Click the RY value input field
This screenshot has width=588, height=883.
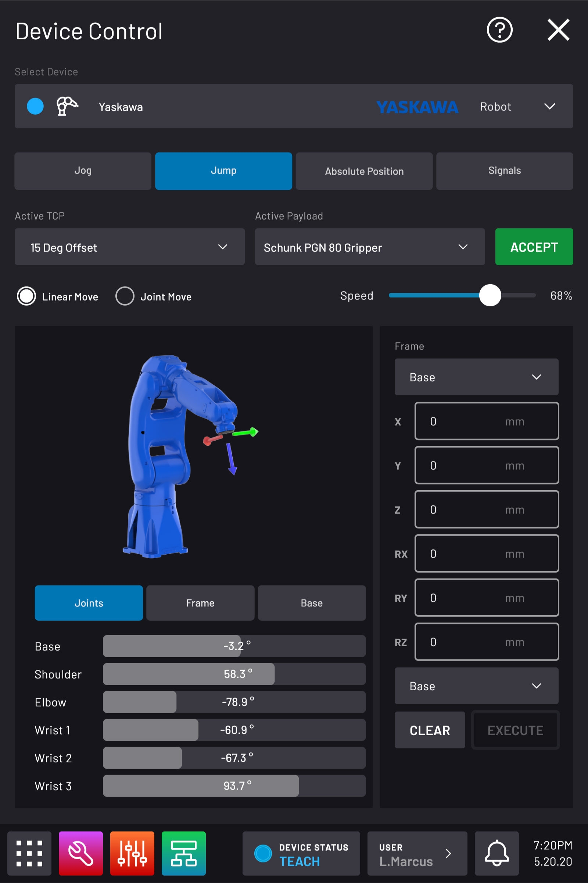(486, 598)
